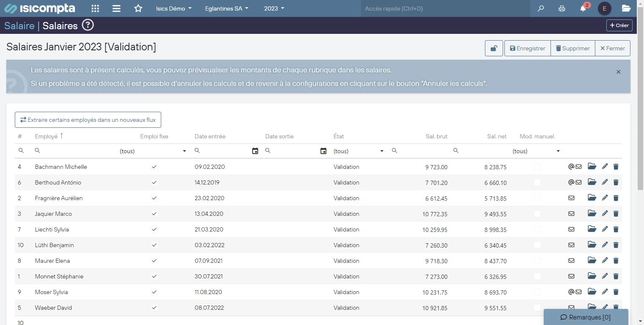The image size is (644, 325).
Task: Click the printer icon in top bar
Action: 561,8
